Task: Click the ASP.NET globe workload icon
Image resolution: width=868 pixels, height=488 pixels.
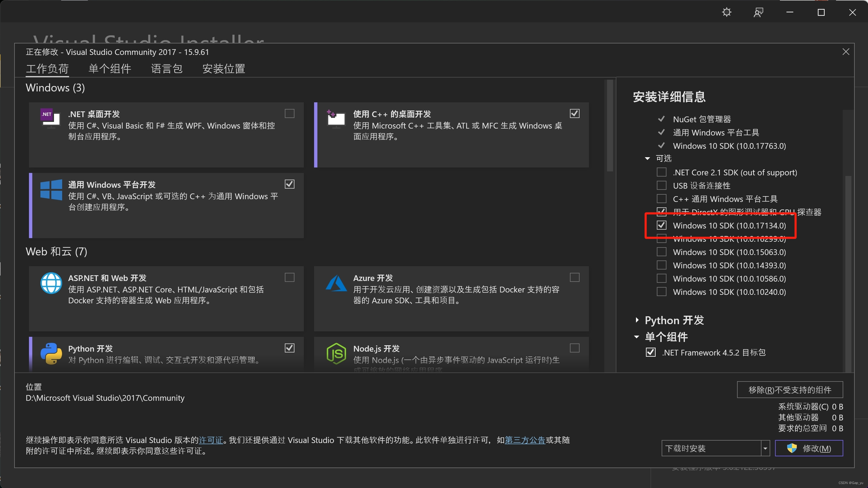Action: 51,283
